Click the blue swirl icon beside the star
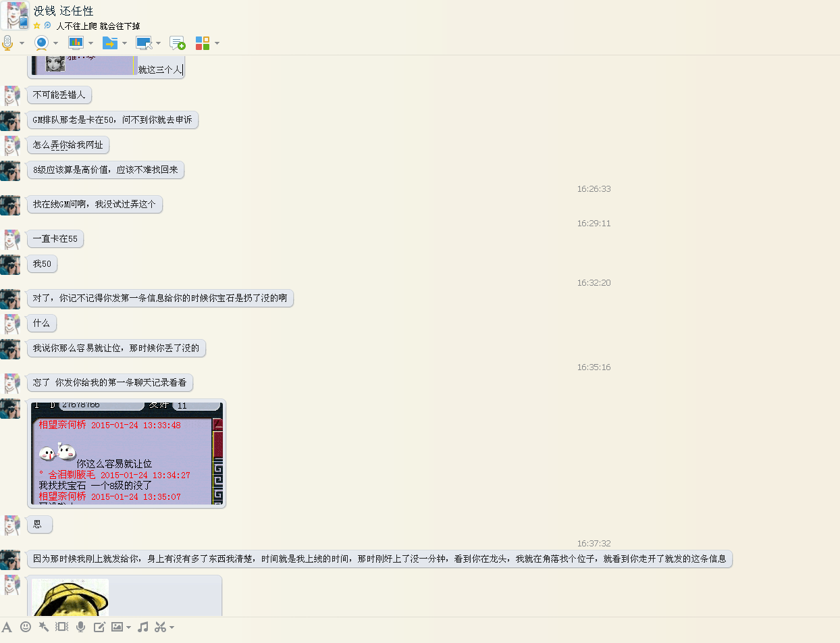The width and height of the screenshot is (840, 643). pos(47,26)
